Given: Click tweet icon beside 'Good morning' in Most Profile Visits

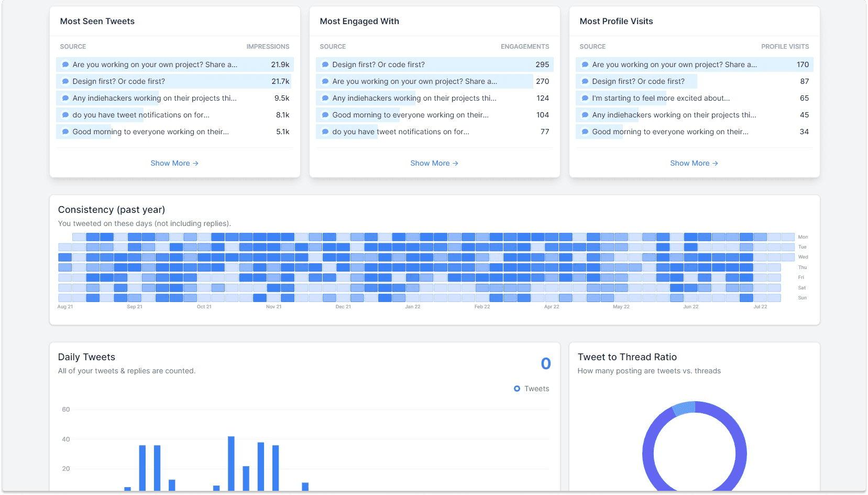Looking at the screenshot, I should (x=585, y=132).
